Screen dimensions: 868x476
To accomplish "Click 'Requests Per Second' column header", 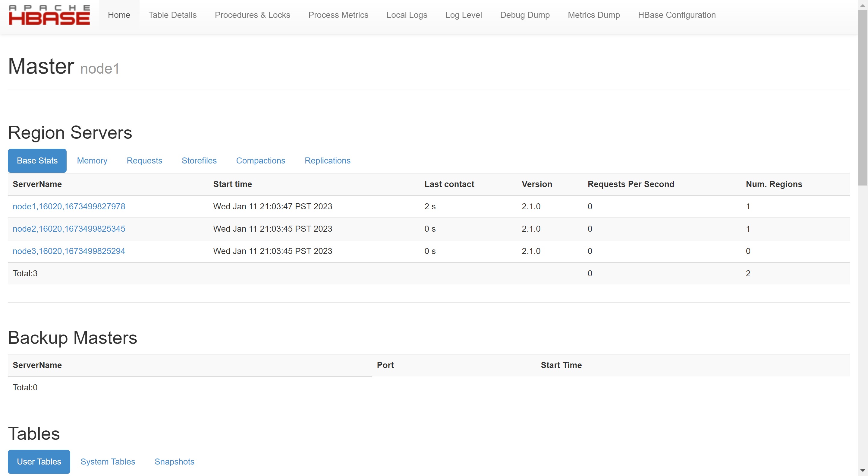I will [631, 184].
